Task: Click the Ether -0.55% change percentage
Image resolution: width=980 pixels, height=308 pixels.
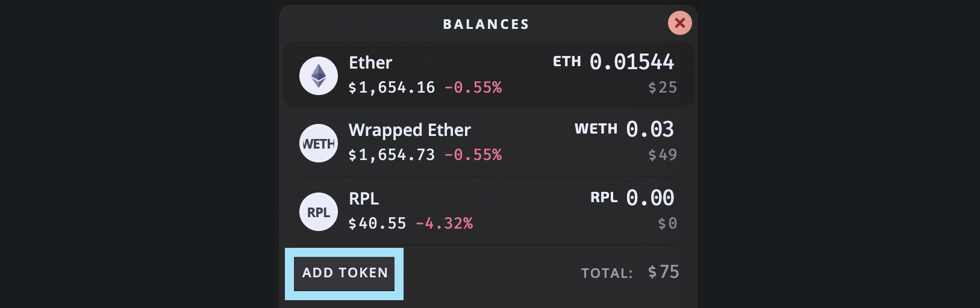Action: coord(473,88)
